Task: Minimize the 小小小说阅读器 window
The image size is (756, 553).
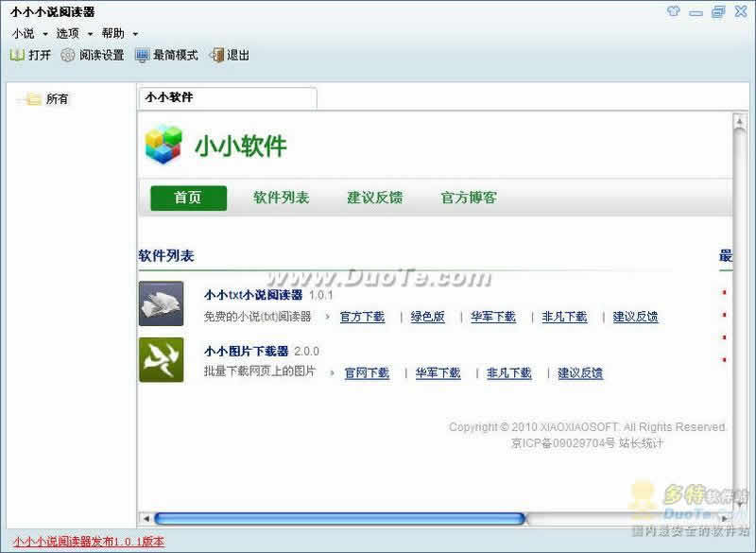Action: point(696,12)
